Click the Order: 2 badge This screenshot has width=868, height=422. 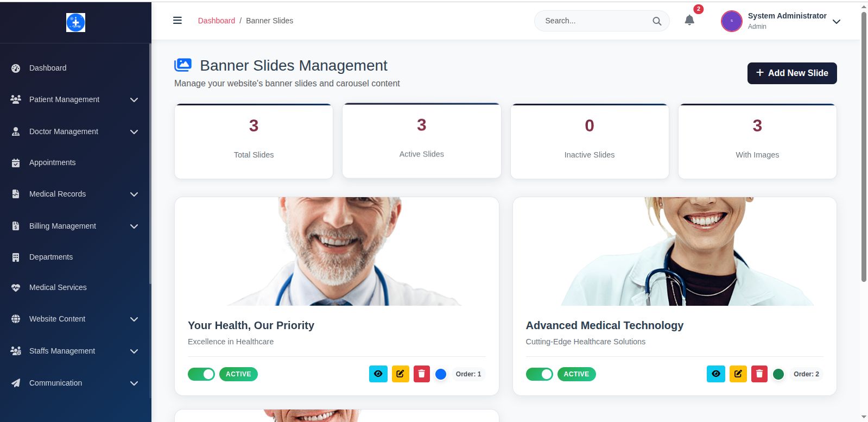pos(807,374)
